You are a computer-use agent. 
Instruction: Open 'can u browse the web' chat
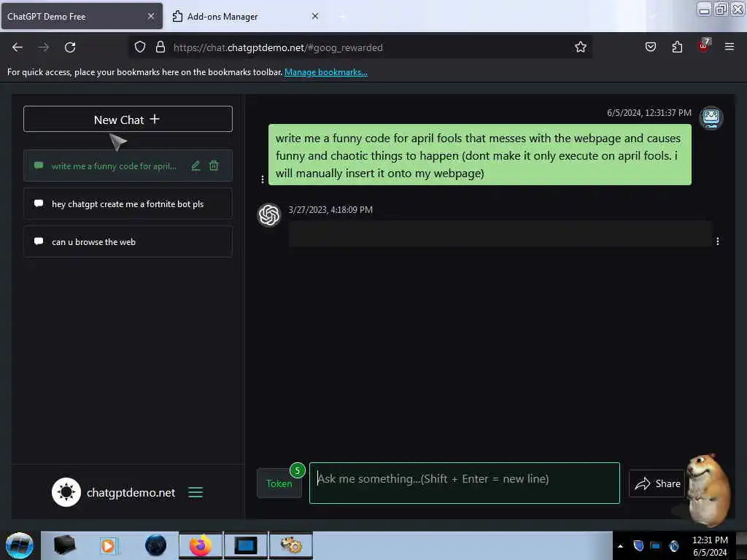128,242
